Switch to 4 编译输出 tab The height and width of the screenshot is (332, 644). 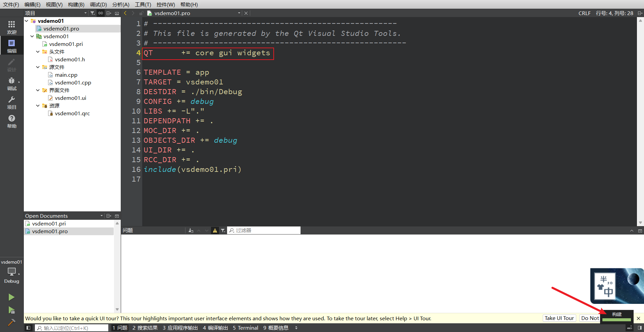tap(215, 328)
